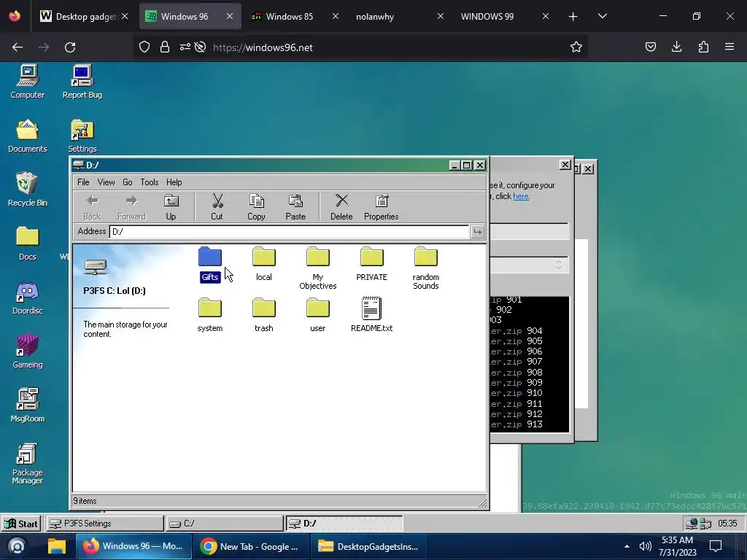Select the random Sounds folder
747x560 pixels.
click(426, 268)
